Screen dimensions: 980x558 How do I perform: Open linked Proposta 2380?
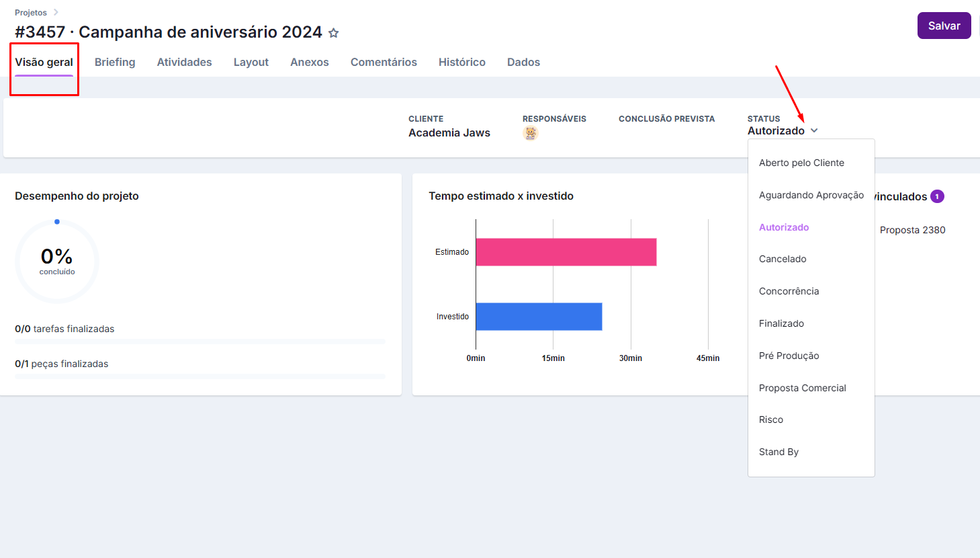912,230
